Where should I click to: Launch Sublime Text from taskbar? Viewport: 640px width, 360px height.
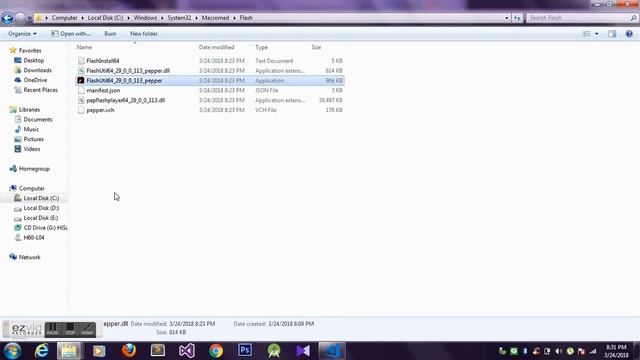click(x=158, y=351)
